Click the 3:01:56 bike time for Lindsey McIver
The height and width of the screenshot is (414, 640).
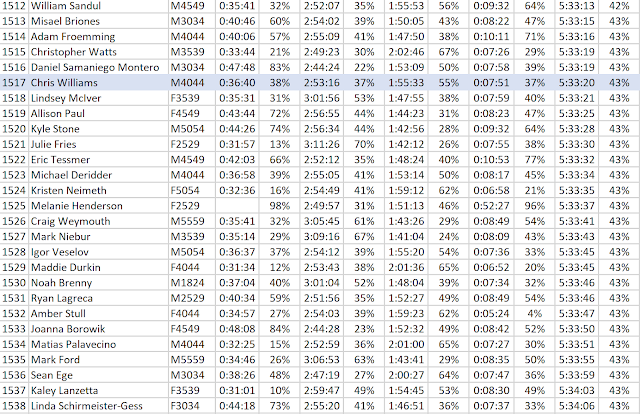tap(322, 98)
